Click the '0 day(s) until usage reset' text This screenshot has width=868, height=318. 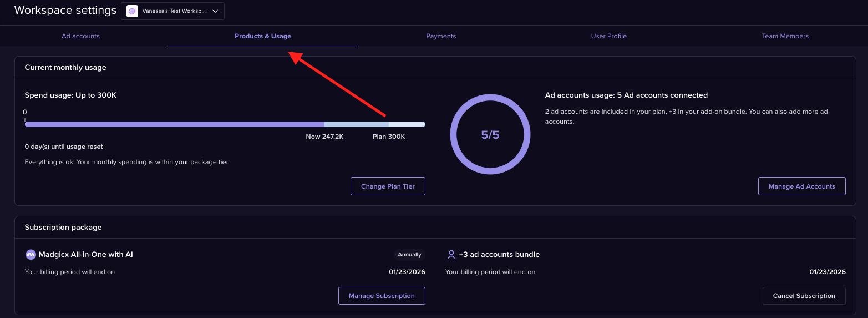click(x=64, y=147)
